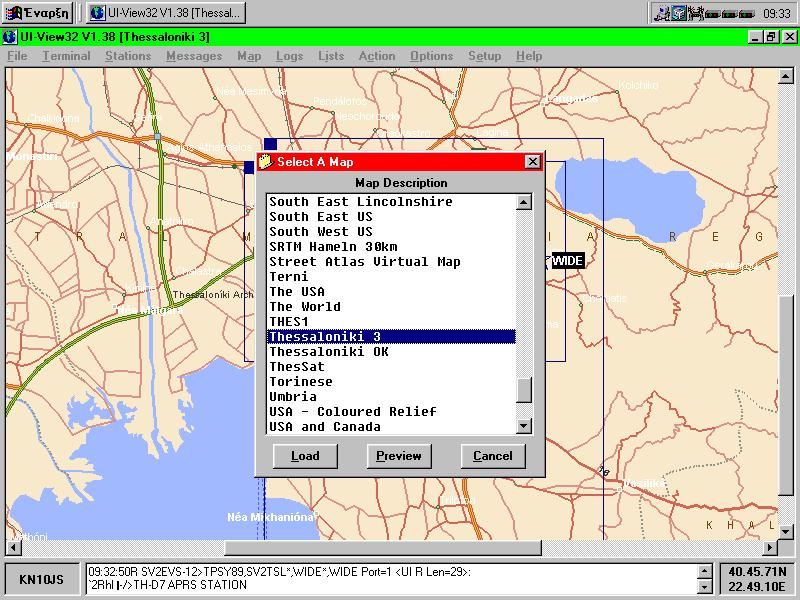Click main map horizontal scroll left arrow
800x600 pixels.
pos(13,548)
